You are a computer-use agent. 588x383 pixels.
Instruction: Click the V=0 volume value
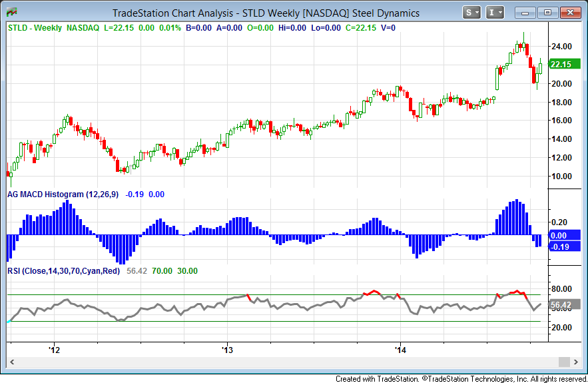388,28
